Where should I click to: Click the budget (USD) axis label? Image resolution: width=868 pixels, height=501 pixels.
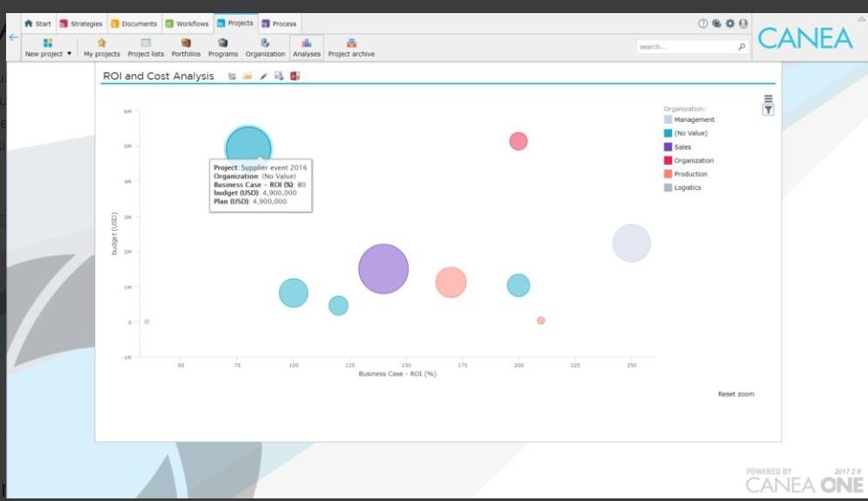click(x=114, y=234)
